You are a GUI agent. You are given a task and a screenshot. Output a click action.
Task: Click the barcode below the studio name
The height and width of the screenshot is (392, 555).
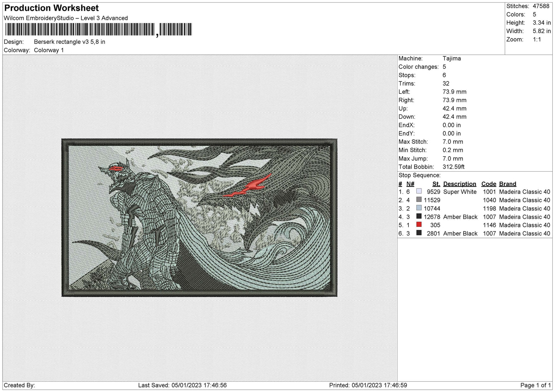(x=98, y=30)
